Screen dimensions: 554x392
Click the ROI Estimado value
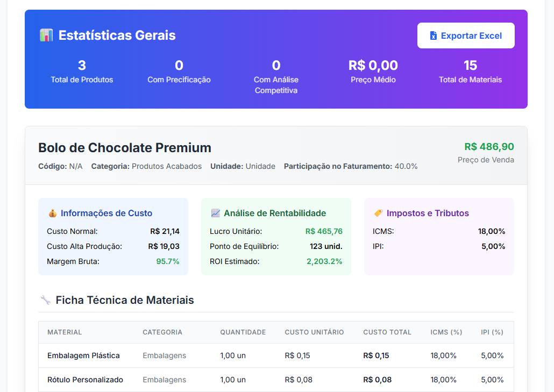point(324,261)
